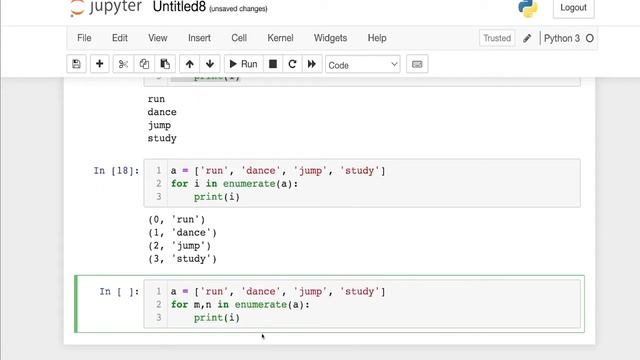Click the unsaved changes status text
Screen dimensions: 640x360
[x=238, y=9]
